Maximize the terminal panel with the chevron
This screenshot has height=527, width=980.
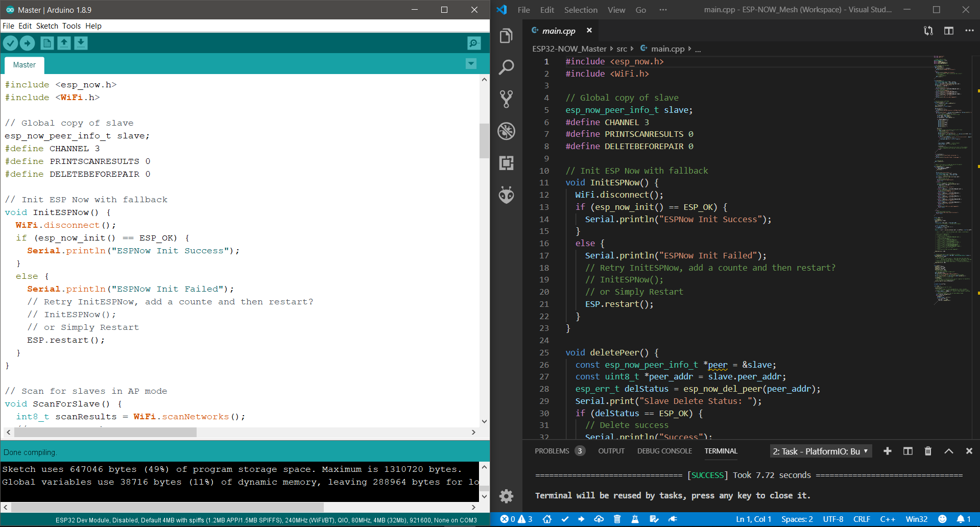pyautogui.click(x=948, y=451)
